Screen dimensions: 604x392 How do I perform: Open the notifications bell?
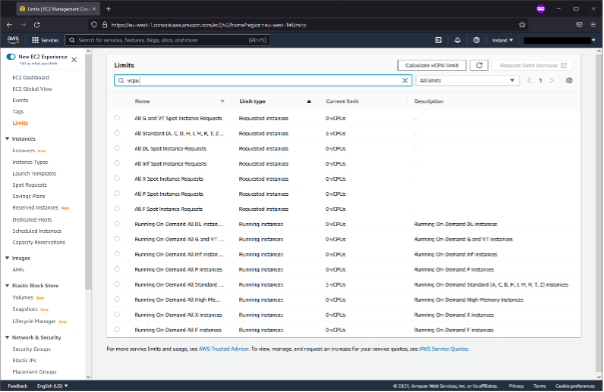[457, 40]
